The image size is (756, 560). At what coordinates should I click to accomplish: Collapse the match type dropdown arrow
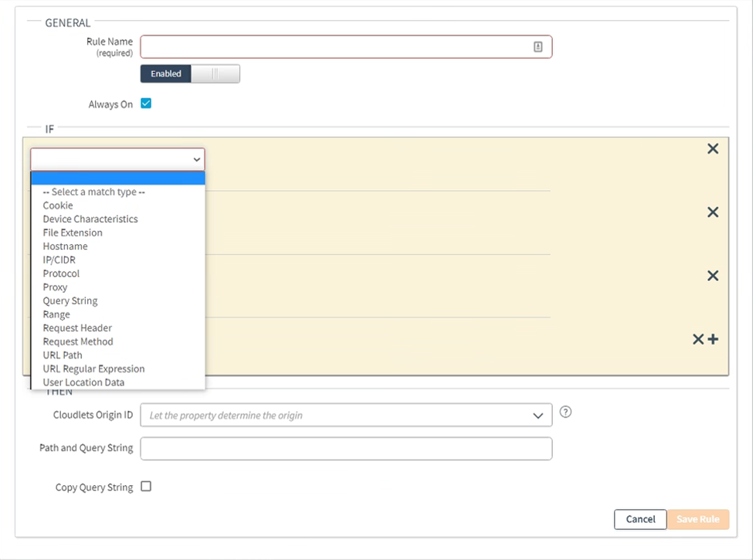point(197,159)
